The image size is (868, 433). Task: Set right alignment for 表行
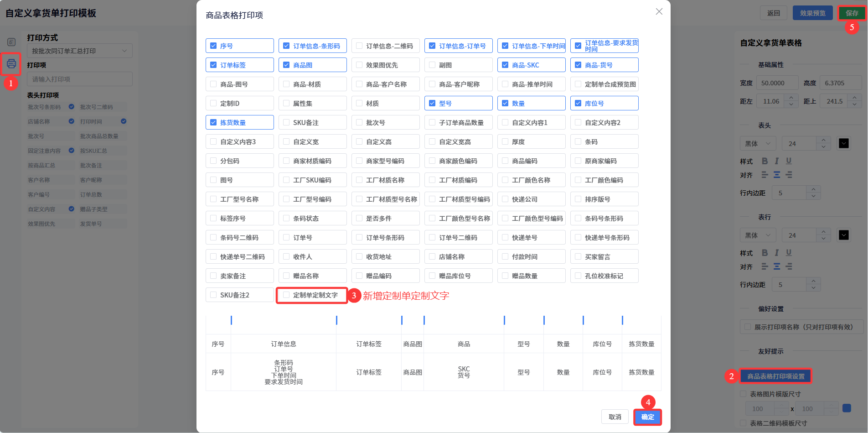coord(789,266)
